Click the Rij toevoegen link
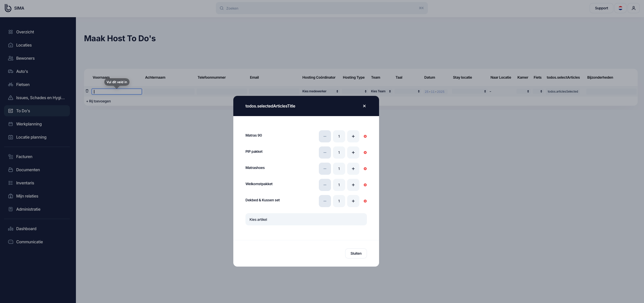The width and height of the screenshot is (644, 303). click(98, 101)
